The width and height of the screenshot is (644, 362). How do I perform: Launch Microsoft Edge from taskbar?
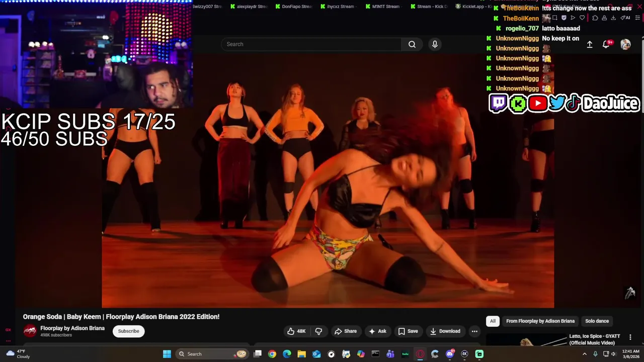287,354
